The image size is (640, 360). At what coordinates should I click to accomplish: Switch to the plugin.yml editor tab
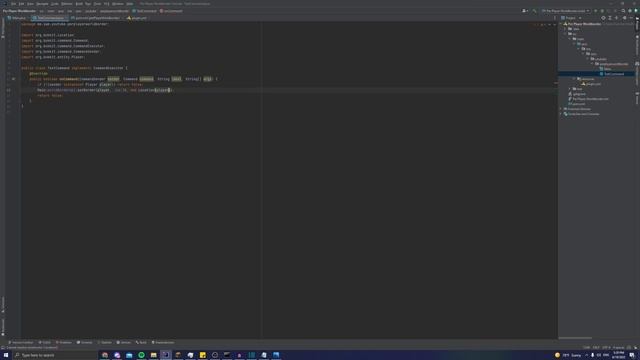pyautogui.click(x=137, y=18)
